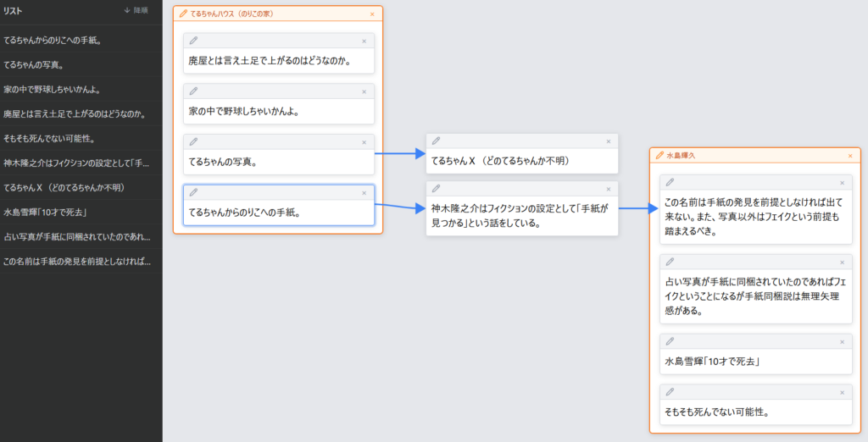Click edit pencil on そもそも死んでない可能性。 card

670,392
